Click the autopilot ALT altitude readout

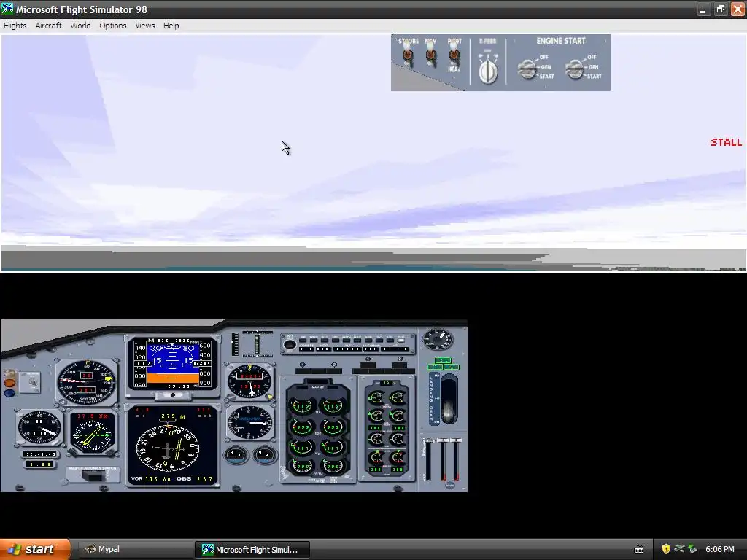(347, 349)
